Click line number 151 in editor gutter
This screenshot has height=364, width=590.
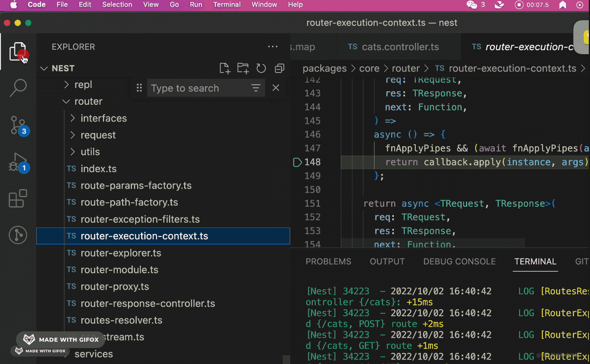pyautogui.click(x=313, y=204)
